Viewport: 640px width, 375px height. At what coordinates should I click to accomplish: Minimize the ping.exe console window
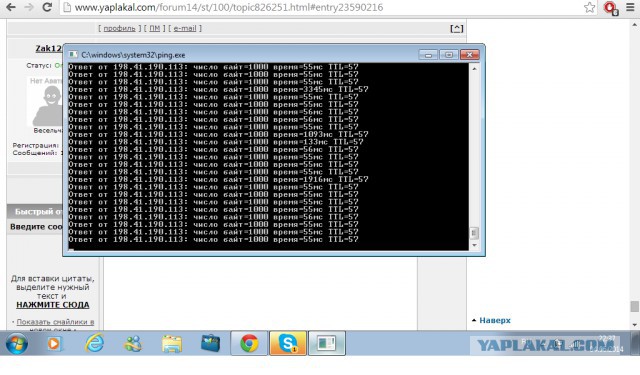pyautogui.click(x=428, y=55)
